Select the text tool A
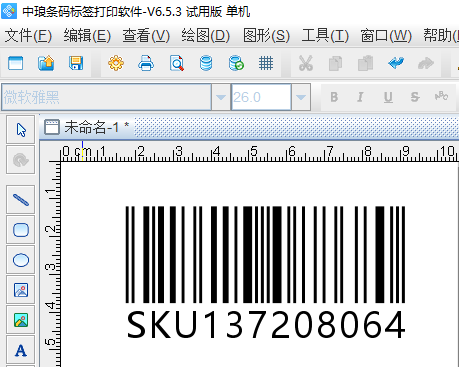Screen dimensions: 459x367 point(21,350)
